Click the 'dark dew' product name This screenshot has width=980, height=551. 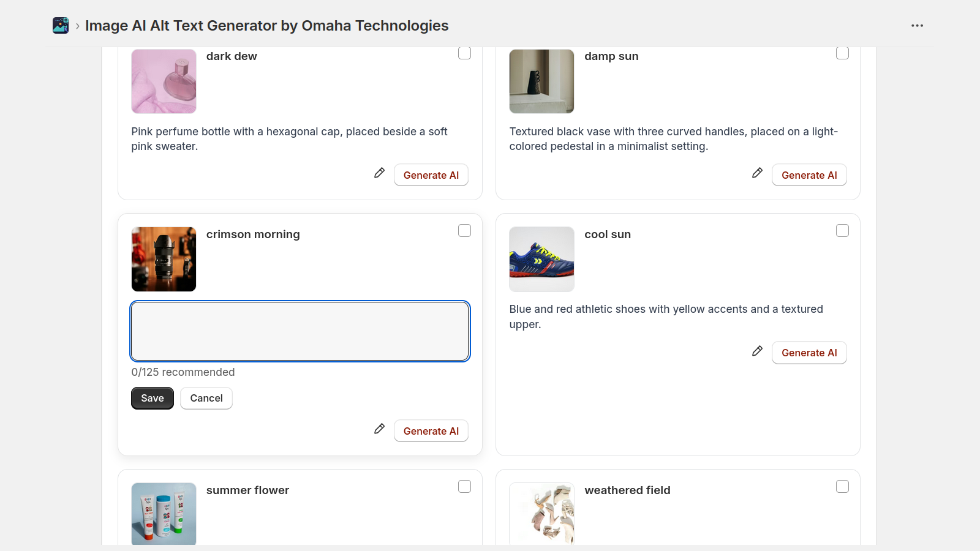pyautogui.click(x=232, y=56)
